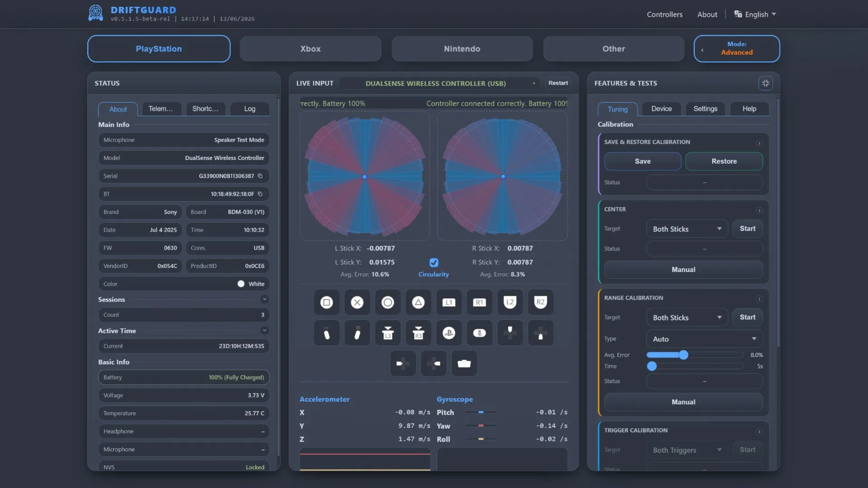Select the Xbox platform tab

click(311, 48)
